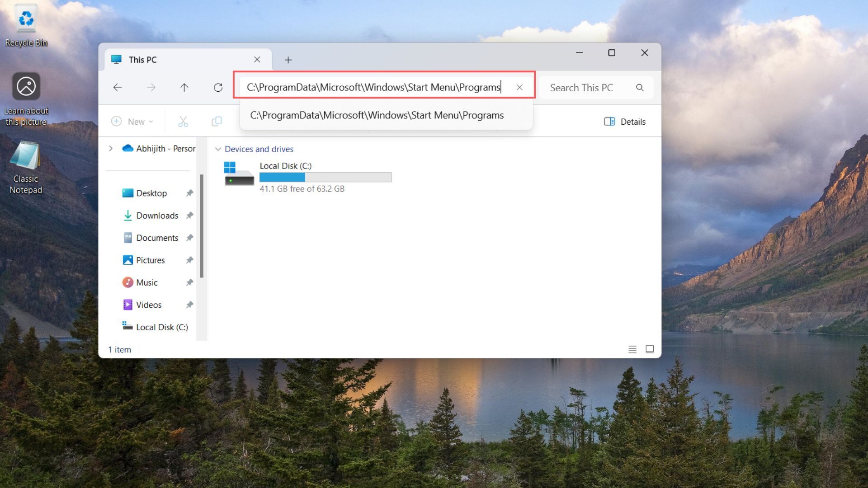Open Classic Notepad from the desktop
This screenshot has width=868, height=488.
point(26,158)
